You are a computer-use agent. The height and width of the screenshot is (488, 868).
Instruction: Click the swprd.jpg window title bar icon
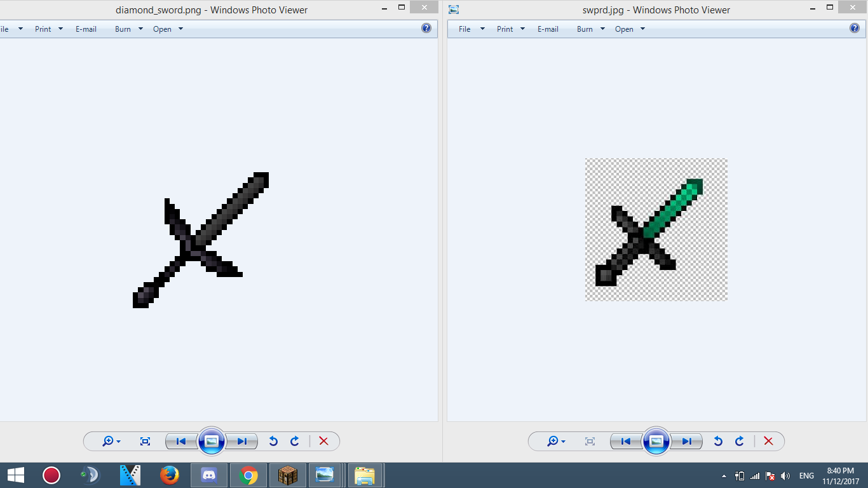[x=454, y=10]
